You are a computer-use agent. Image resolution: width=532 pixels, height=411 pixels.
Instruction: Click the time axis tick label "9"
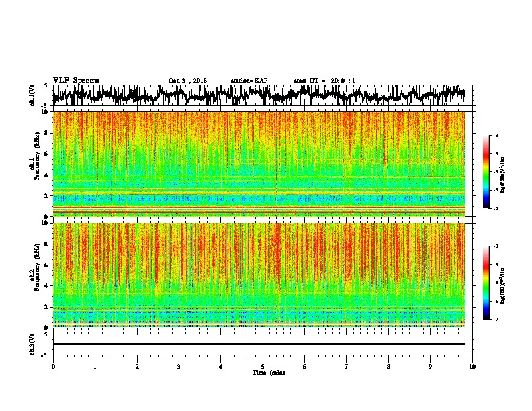430,367
